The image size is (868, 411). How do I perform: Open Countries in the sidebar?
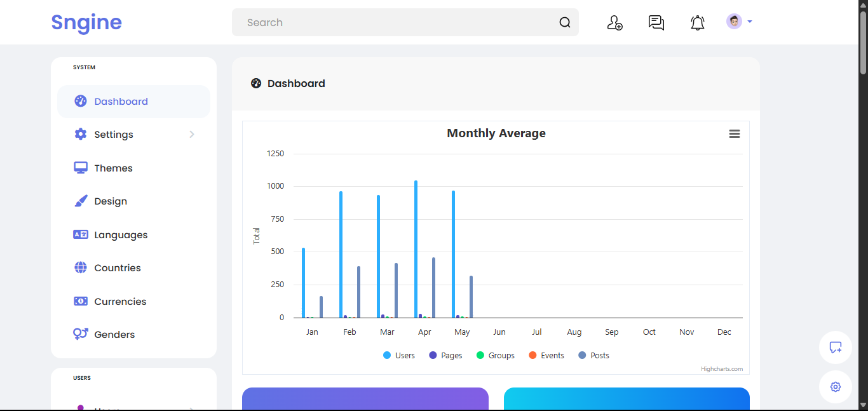click(133, 268)
